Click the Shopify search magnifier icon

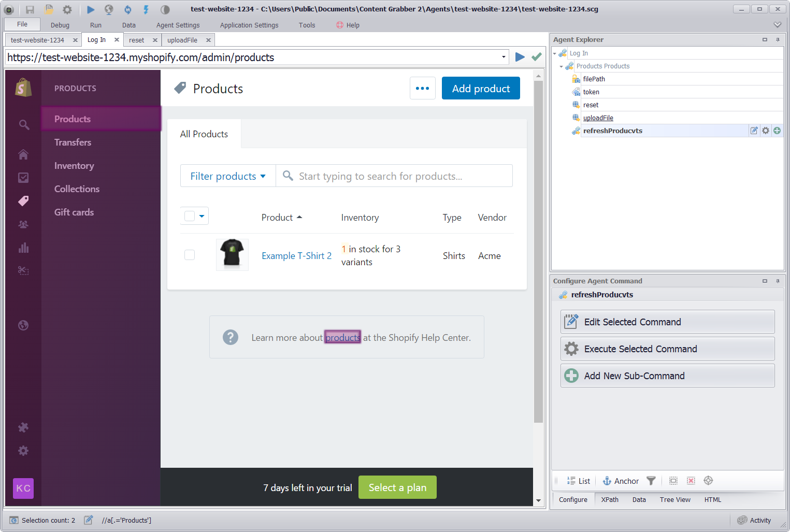coord(24,125)
